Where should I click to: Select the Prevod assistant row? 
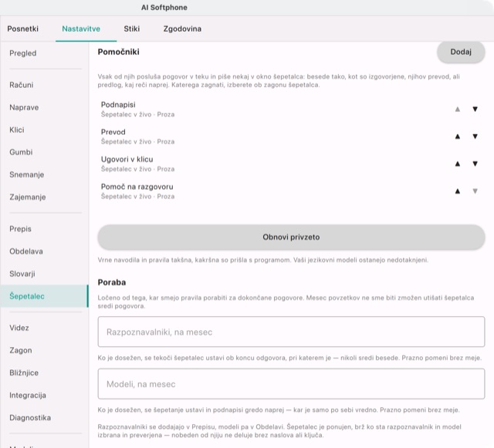[291, 136]
